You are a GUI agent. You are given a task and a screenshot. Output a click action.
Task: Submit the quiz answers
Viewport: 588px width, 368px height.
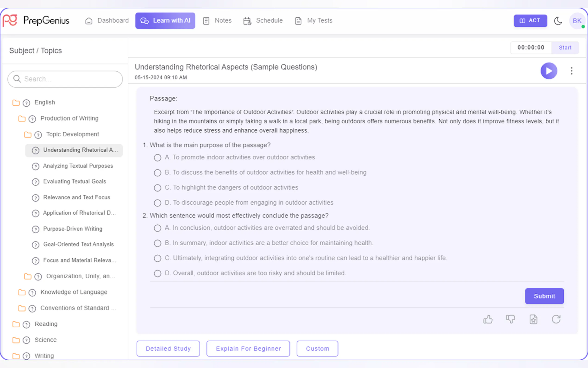click(544, 296)
